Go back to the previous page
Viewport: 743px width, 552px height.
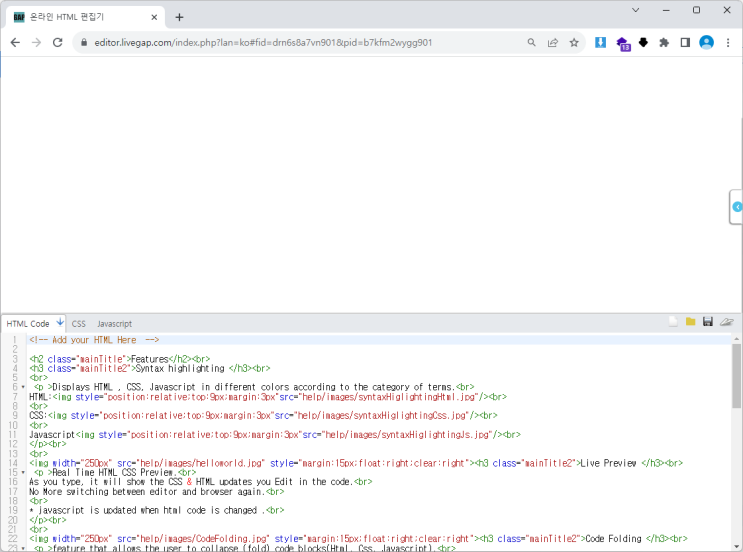tap(15, 43)
